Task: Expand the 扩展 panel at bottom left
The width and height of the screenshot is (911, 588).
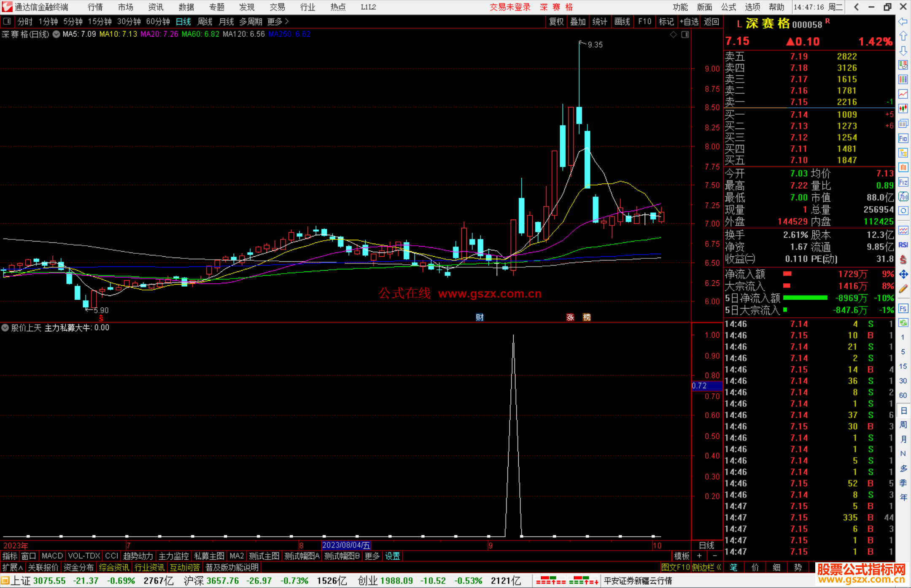Action: [13, 567]
